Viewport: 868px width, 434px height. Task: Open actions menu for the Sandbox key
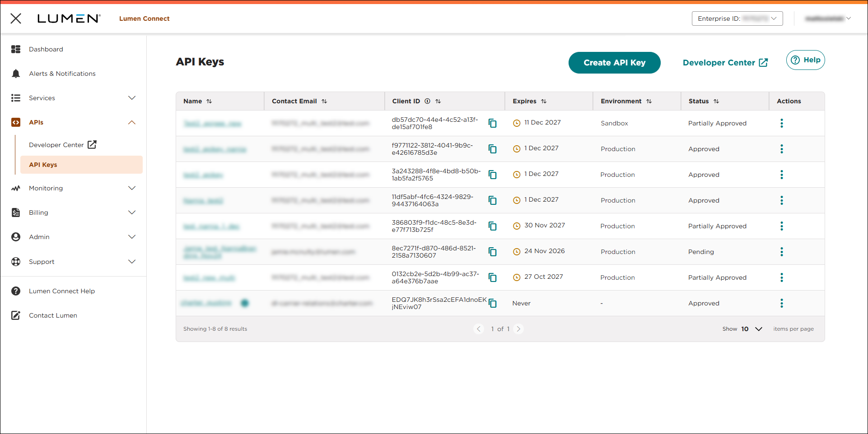click(781, 123)
